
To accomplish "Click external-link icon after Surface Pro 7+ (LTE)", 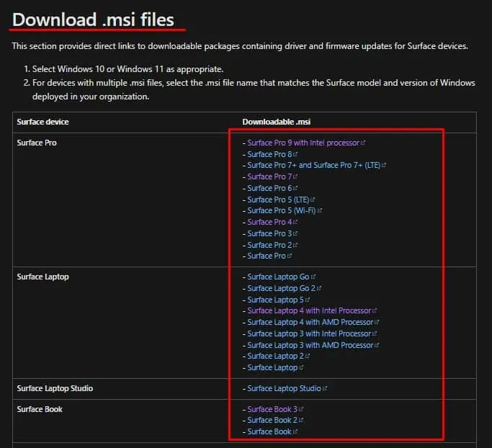I will (x=384, y=166).
